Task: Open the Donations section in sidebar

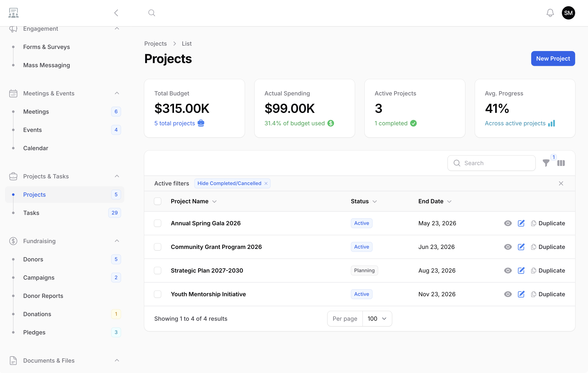Action: tap(37, 314)
